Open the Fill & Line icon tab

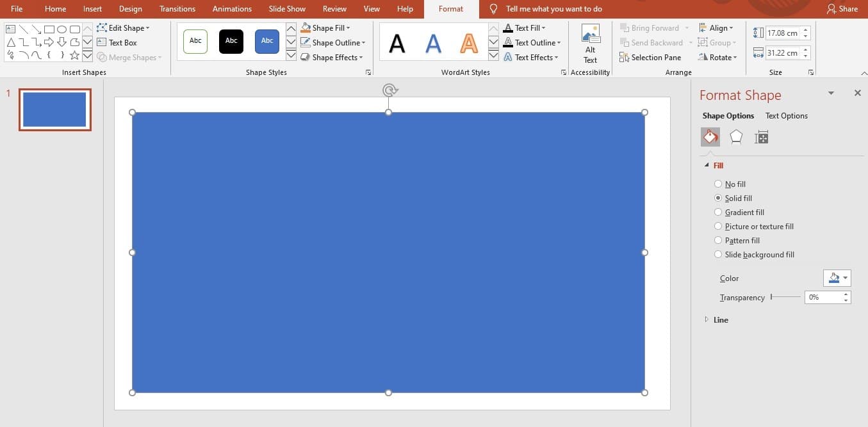point(710,136)
